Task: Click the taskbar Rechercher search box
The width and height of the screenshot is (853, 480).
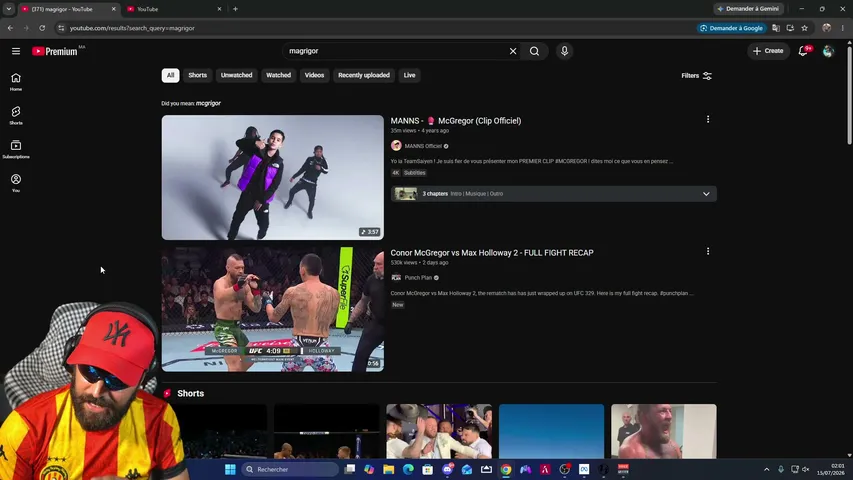Action: point(289,469)
